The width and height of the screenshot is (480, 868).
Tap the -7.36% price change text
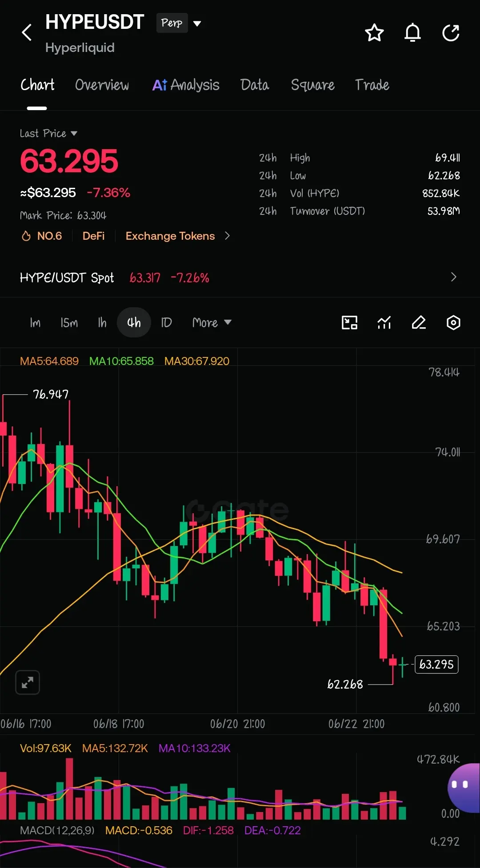point(108,192)
